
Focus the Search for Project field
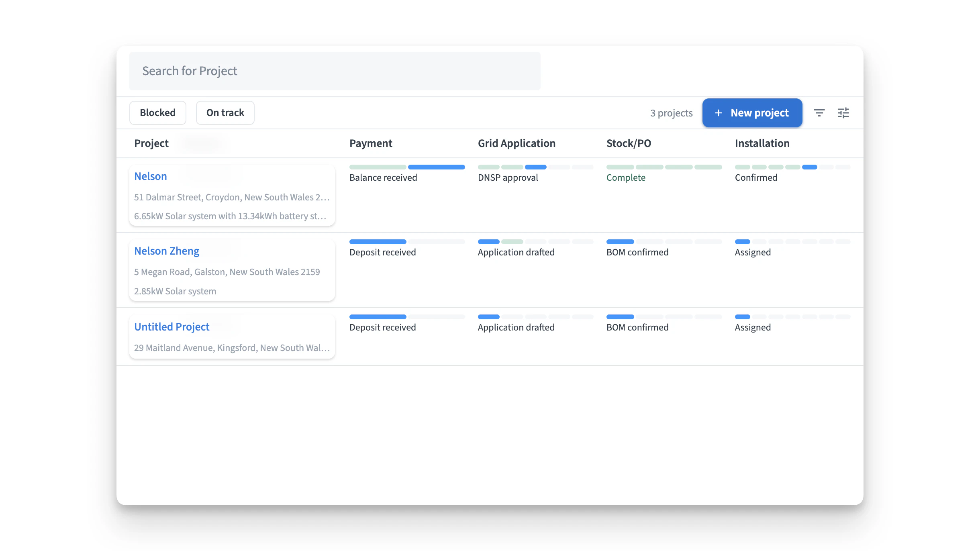click(x=335, y=71)
